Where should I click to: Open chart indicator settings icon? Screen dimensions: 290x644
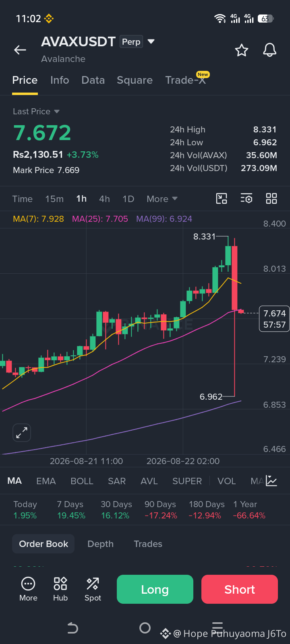(x=246, y=198)
